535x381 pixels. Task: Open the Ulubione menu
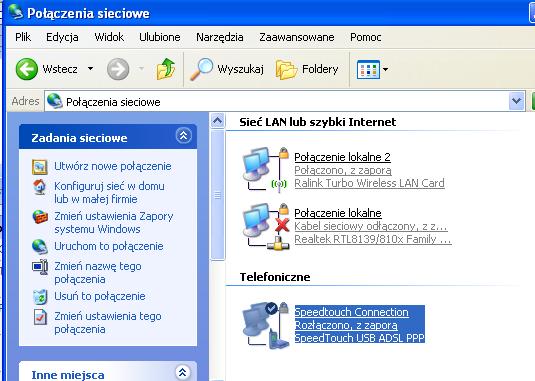click(160, 37)
